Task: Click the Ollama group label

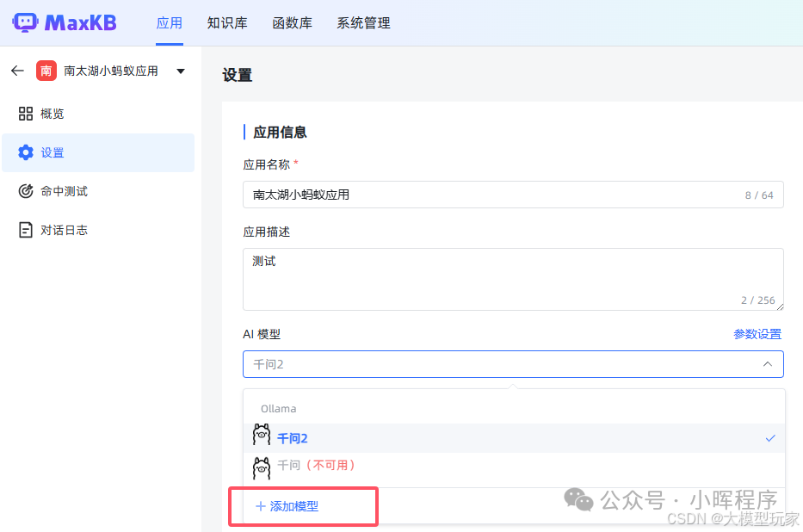Action: click(x=279, y=409)
